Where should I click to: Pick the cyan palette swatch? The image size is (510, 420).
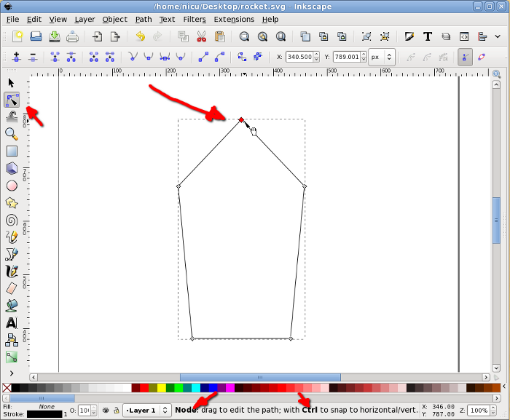(x=196, y=388)
